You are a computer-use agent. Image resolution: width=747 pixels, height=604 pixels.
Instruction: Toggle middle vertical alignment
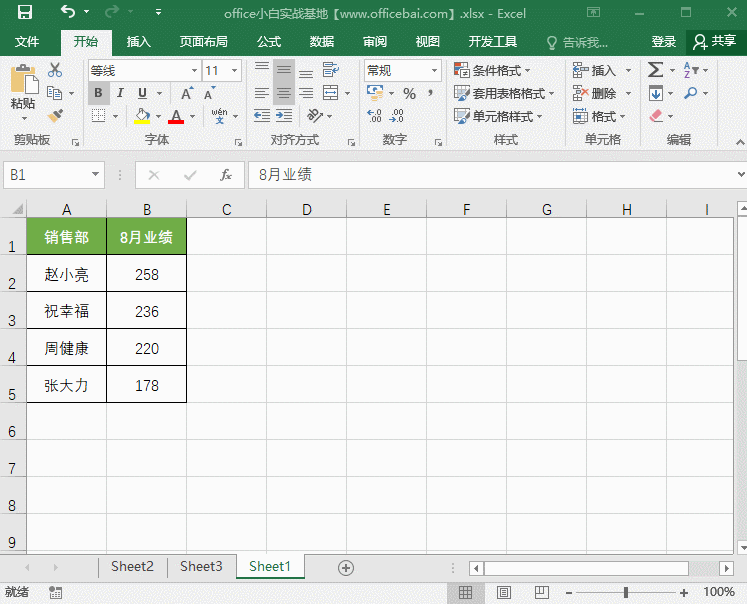284,70
